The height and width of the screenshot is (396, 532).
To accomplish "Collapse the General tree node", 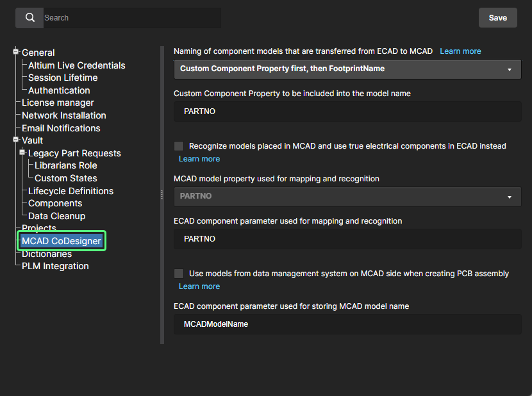I will click(x=16, y=53).
